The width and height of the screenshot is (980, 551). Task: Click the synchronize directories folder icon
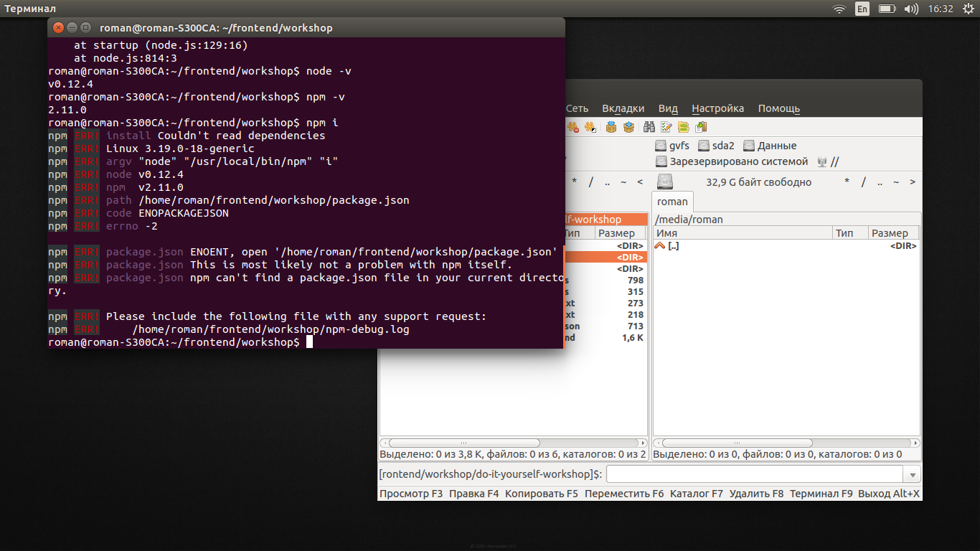684,127
